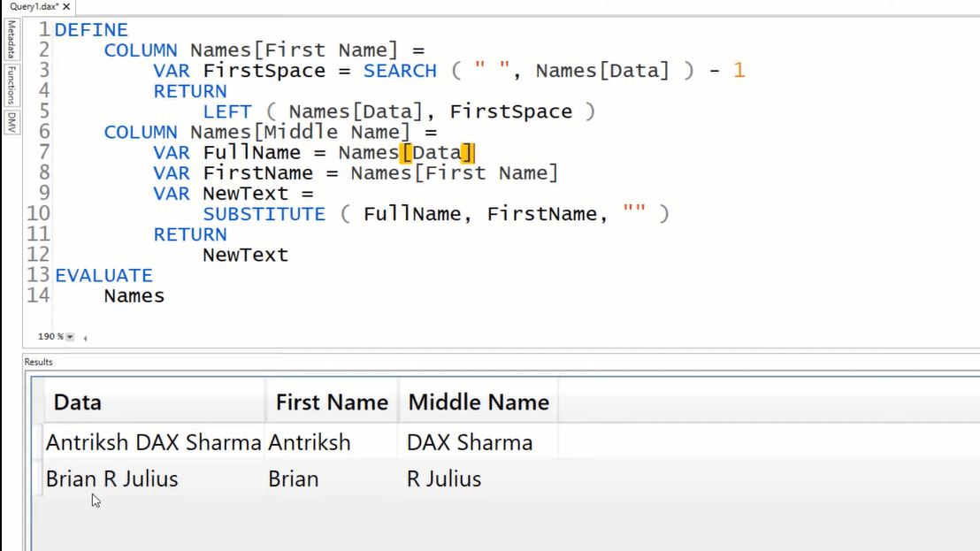This screenshot has width=980, height=551.
Task: Click the LEFT function on line 5
Action: coord(227,111)
